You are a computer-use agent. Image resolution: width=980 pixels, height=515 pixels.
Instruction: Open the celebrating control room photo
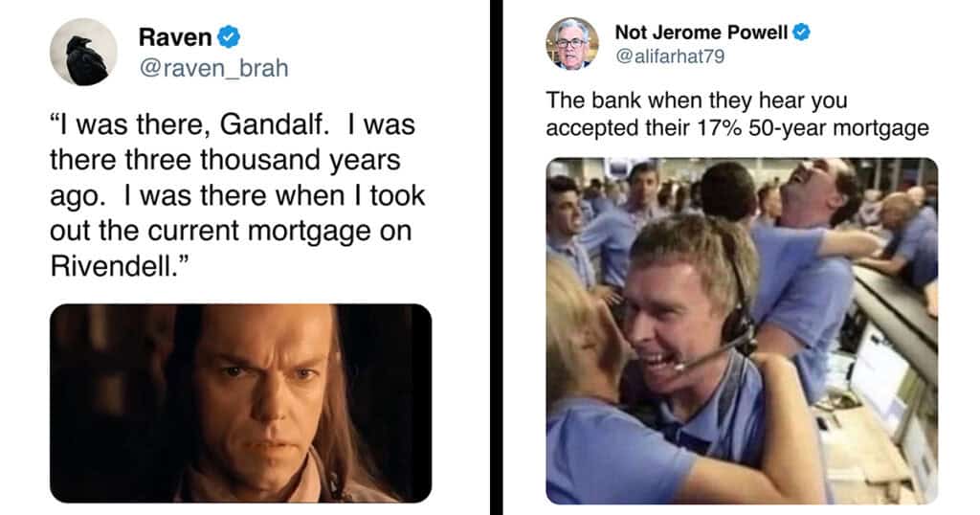[x=742, y=330]
